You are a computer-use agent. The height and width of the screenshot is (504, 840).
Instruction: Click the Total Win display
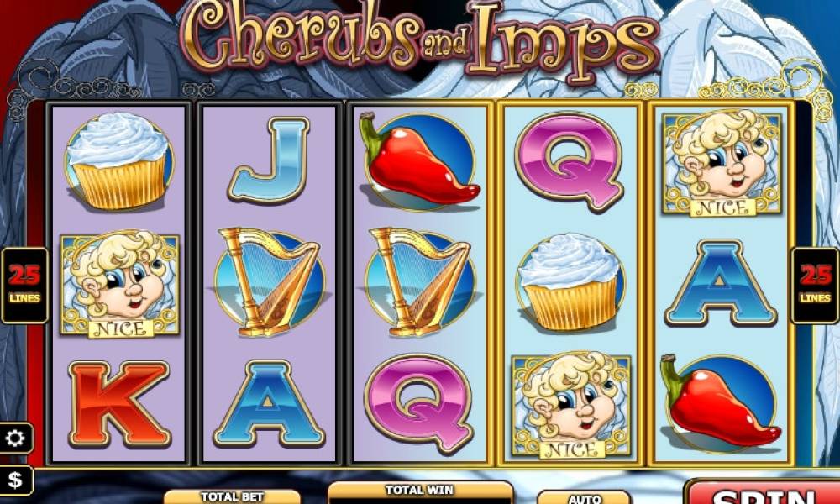[x=420, y=493]
